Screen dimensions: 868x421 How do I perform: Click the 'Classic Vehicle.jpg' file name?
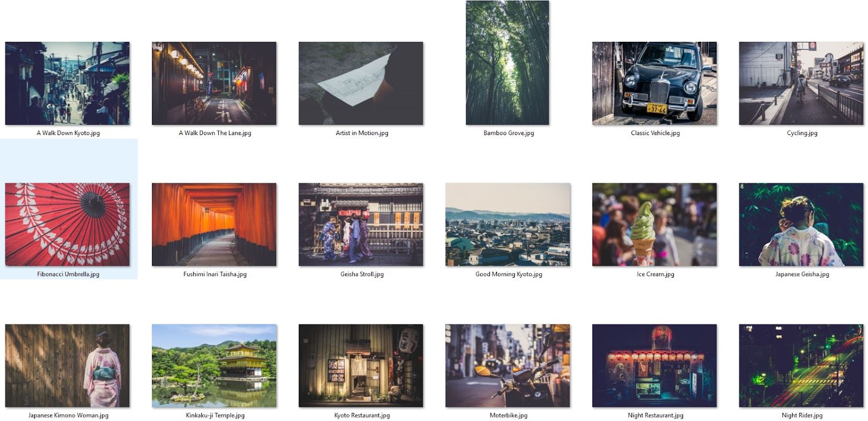tap(655, 133)
